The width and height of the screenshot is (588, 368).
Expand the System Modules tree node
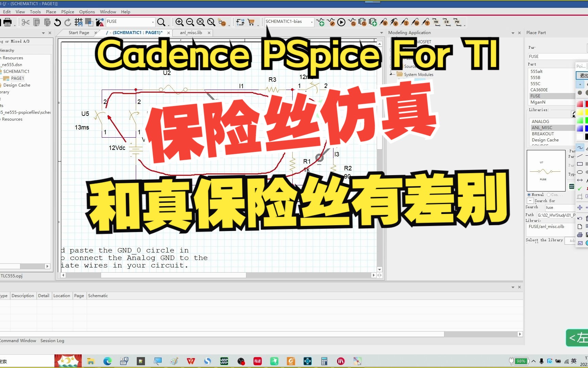(x=391, y=74)
